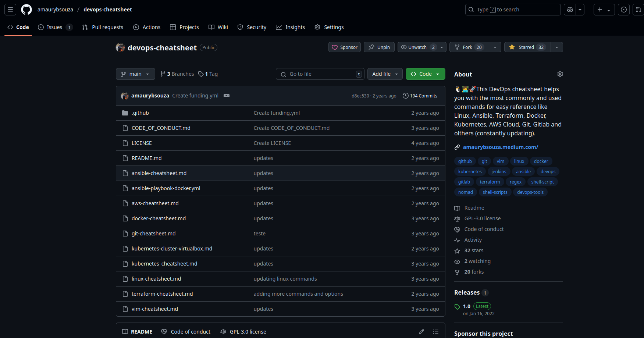Screen dimensions: 644x338
Task: Open the docker-cheatsheet.md file
Action: coord(159,218)
